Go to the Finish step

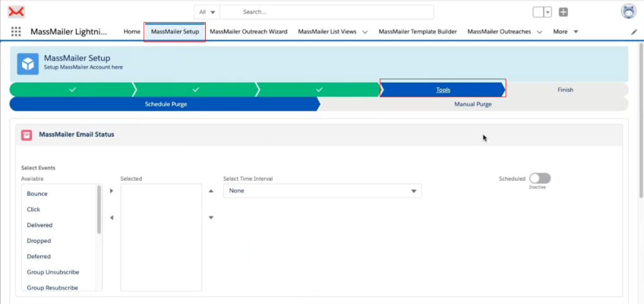[x=565, y=89]
